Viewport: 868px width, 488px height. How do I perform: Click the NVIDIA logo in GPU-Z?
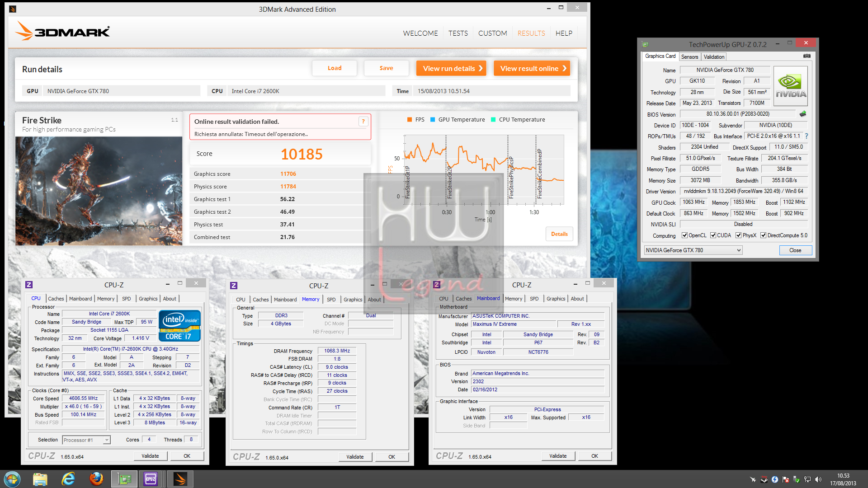(x=791, y=86)
